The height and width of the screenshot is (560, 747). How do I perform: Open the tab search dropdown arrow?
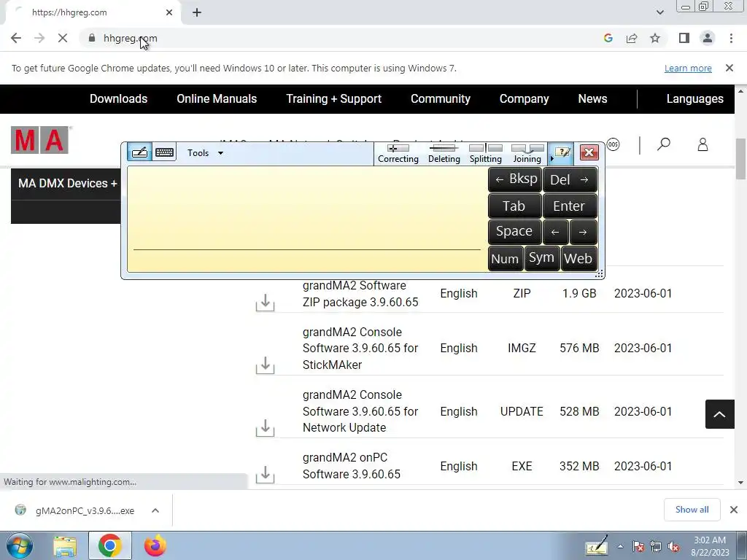click(659, 12)
